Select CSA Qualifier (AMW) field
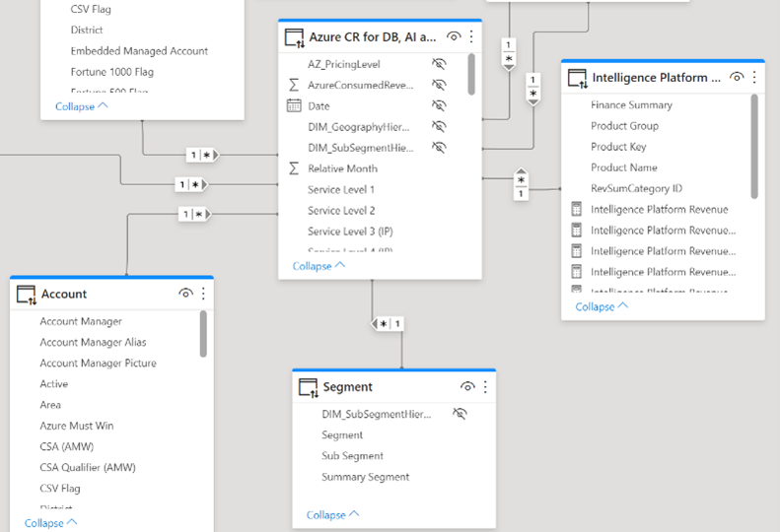The image size is (780, 532). pyautogui.click(x=88, y=467)
